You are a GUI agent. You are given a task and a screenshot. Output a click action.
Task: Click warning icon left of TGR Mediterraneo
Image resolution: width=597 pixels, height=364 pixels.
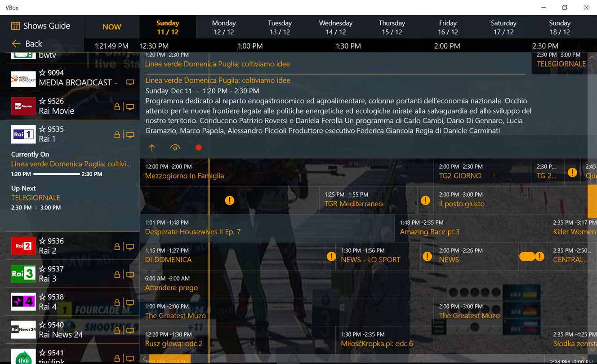pos(229,200)
